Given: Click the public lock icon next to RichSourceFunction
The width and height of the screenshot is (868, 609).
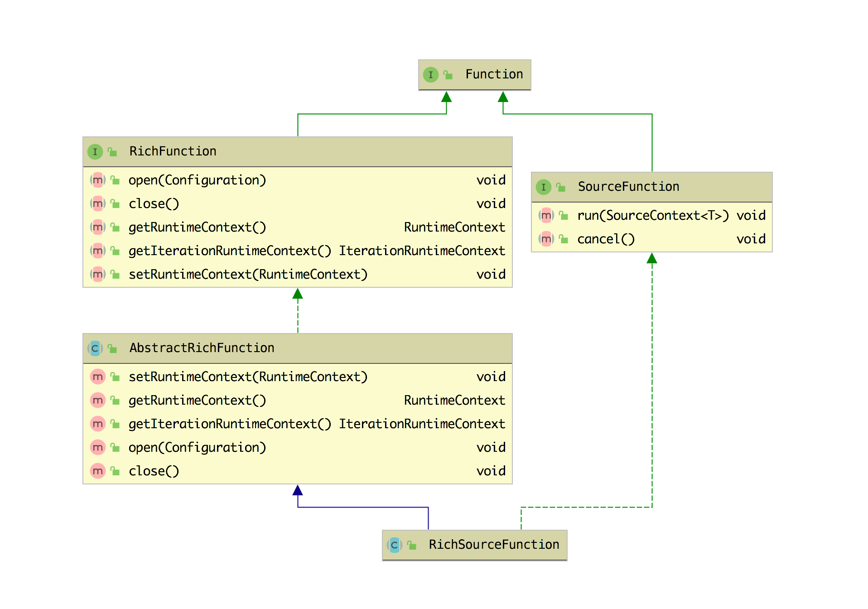Looking at the screenshot, I should coord(412,545).
